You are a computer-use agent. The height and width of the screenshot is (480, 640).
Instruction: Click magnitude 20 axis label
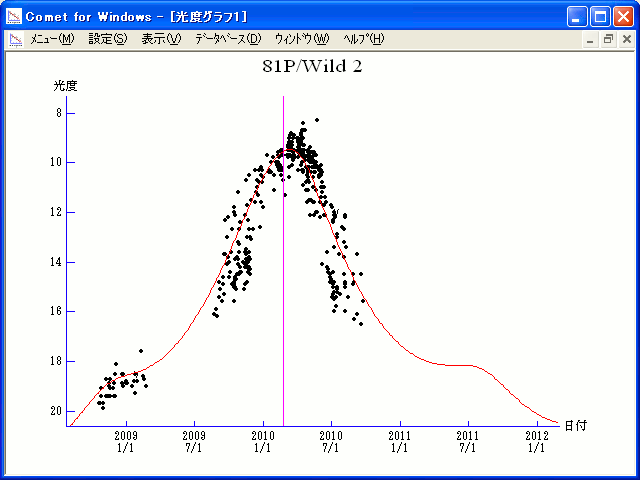pyautogui.click(x=56, y=411)
